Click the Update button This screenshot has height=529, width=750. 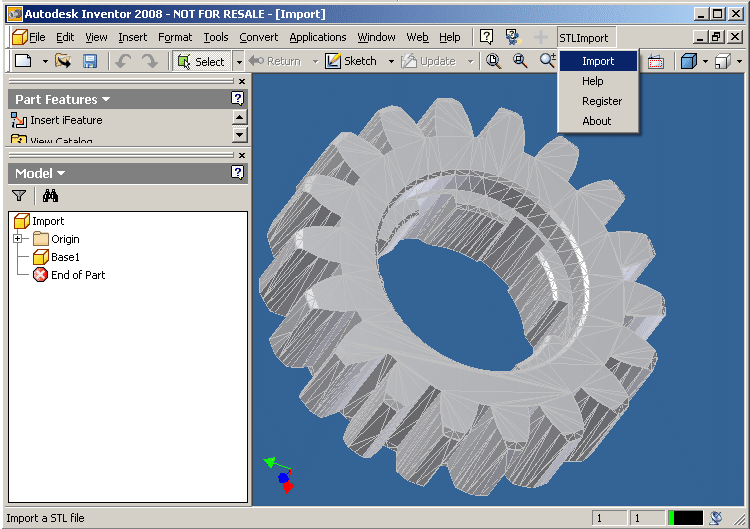(429, 61)
